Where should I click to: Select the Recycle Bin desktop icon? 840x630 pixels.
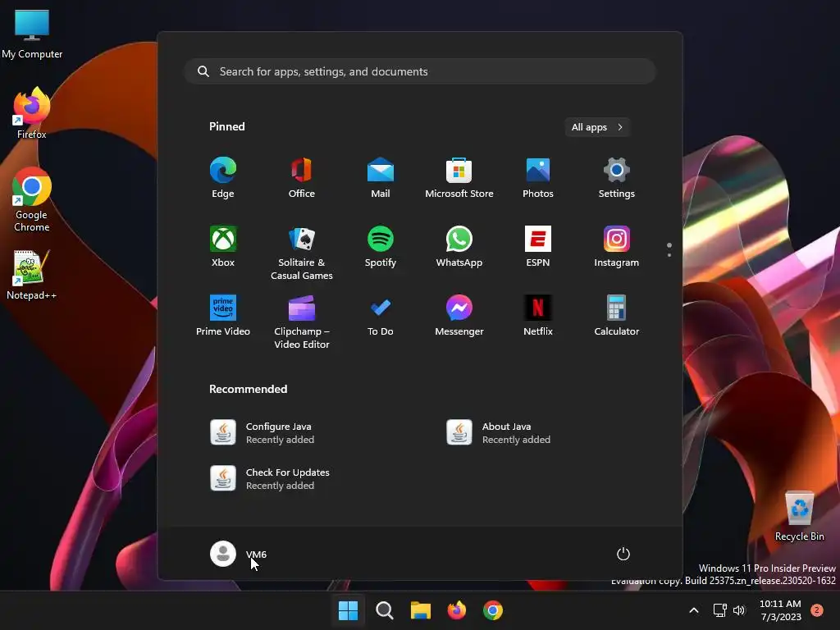[800, 516]
